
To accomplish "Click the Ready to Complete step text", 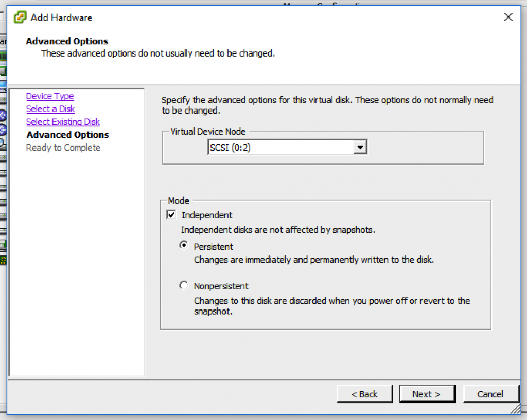I will click(63, 148).
